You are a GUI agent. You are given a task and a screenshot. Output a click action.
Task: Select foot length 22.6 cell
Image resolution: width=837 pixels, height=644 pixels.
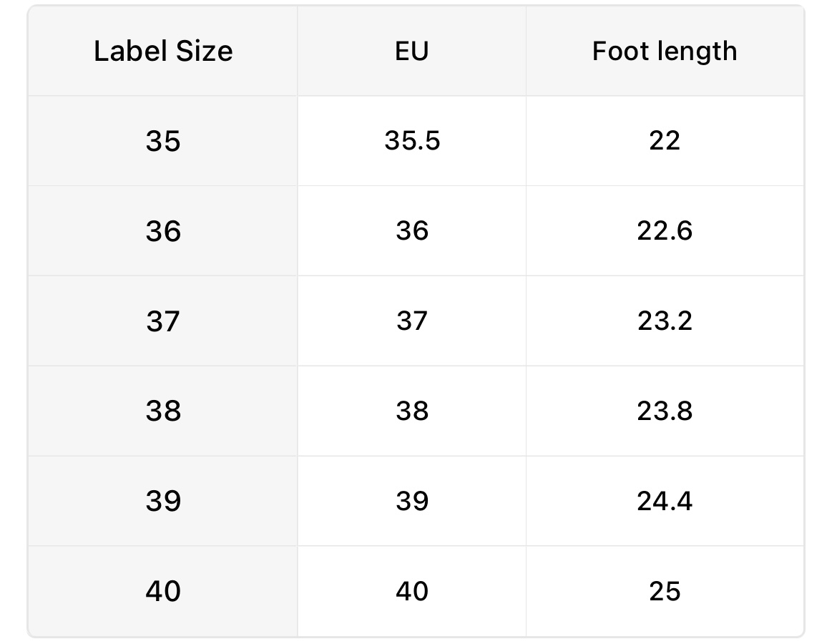pos(665,231)
